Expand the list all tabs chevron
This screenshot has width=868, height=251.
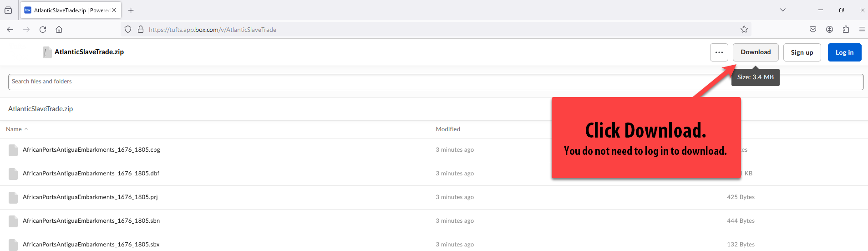(x=783, y=10)
